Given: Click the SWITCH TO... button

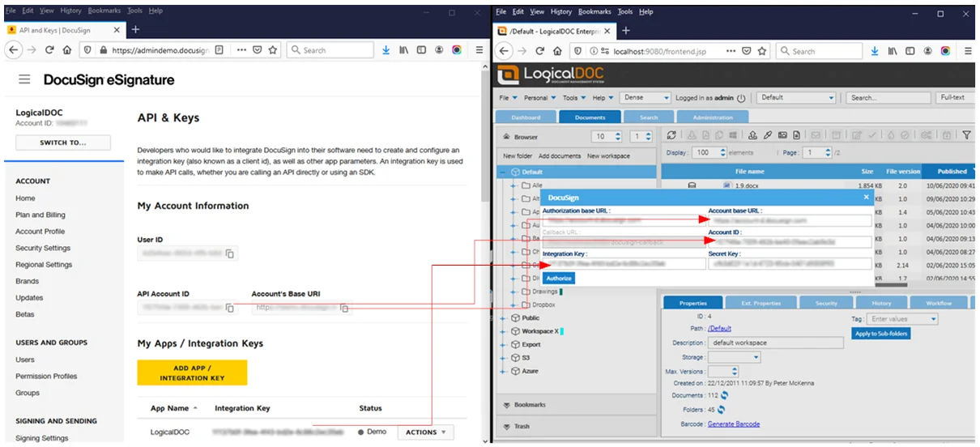Looking at the screenshot, I should (63, 143).
